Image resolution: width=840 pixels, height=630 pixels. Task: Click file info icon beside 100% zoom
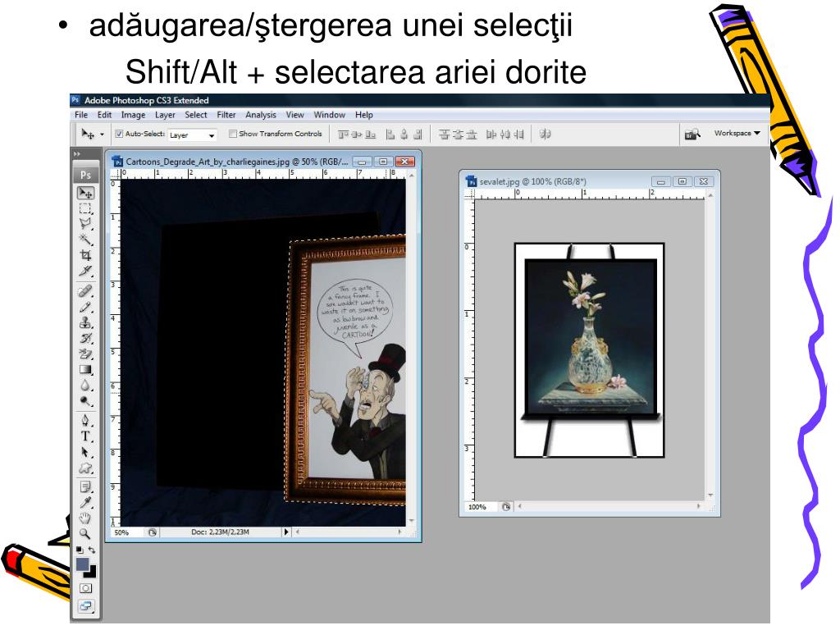coord(505,507)
